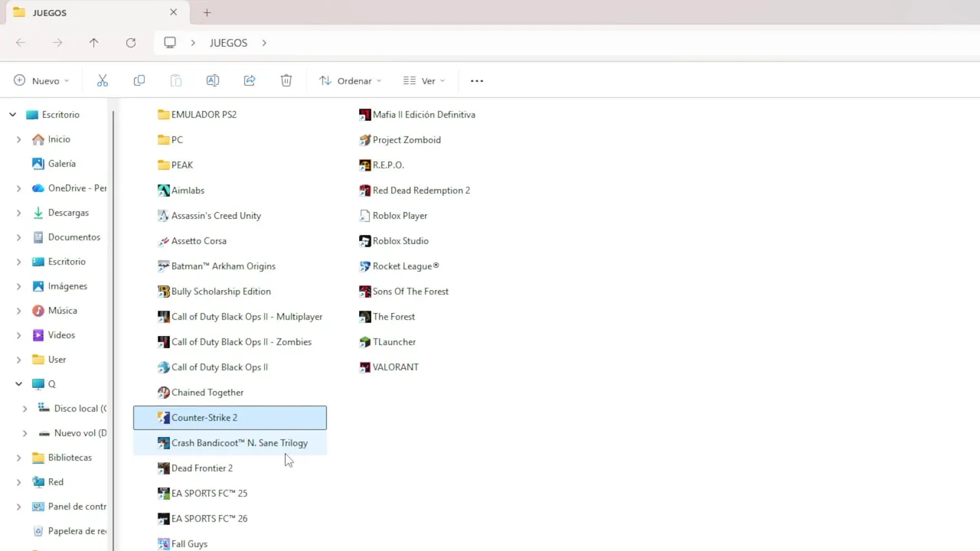The image size is (980, 551).
Task: Open the Nuevo dropdown menu
Action: coord(41,80)
